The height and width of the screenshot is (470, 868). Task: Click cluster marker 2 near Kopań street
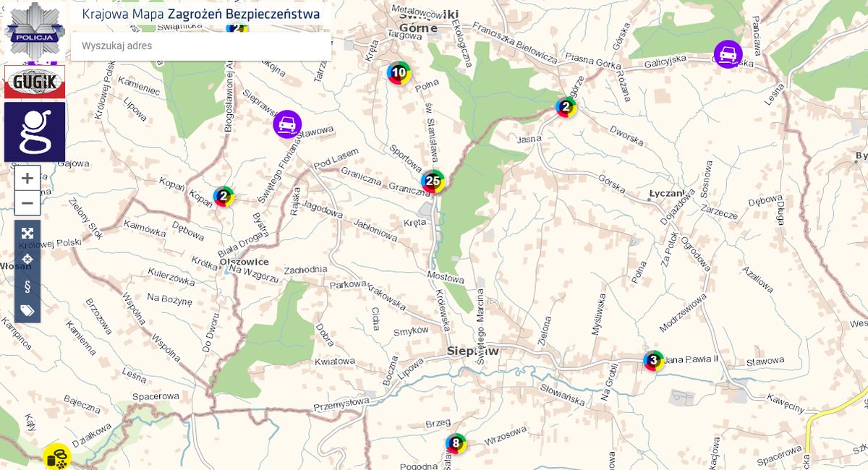pos(224,196)
